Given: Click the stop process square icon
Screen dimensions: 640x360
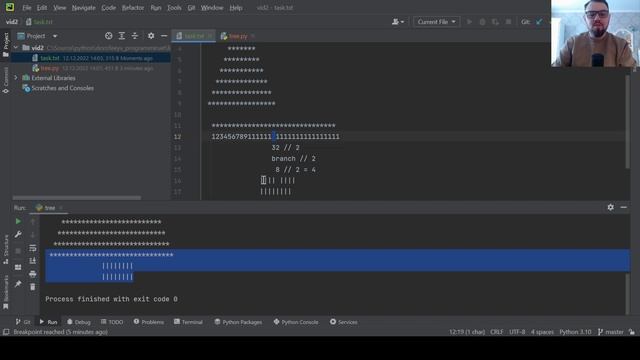Looking at the screenshot, I should pos(18,251).
